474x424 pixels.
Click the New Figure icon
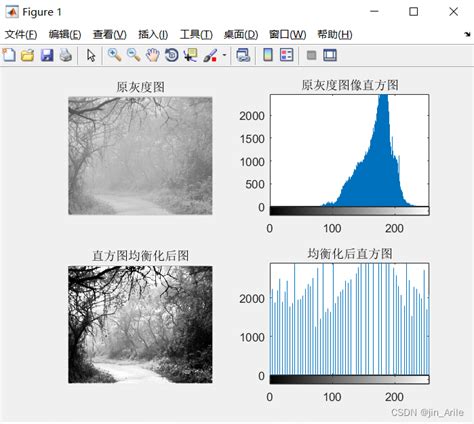[x=9, y=55]
